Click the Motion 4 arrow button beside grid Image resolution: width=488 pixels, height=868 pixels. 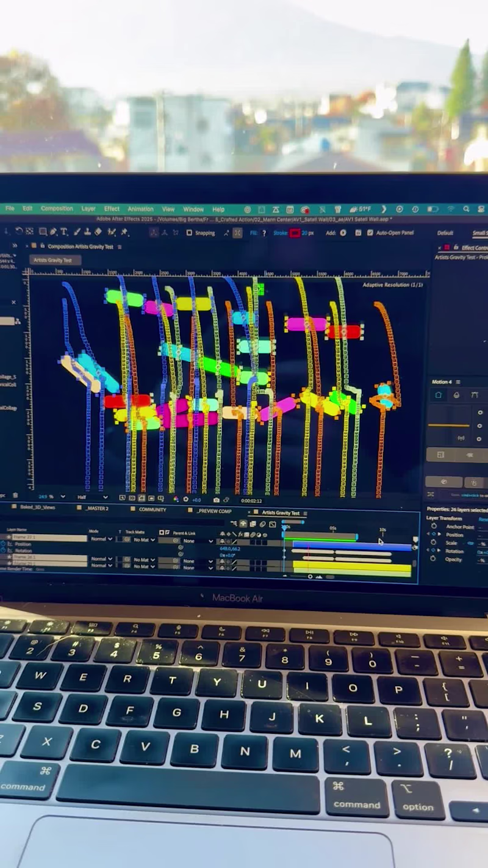point(470,455)
